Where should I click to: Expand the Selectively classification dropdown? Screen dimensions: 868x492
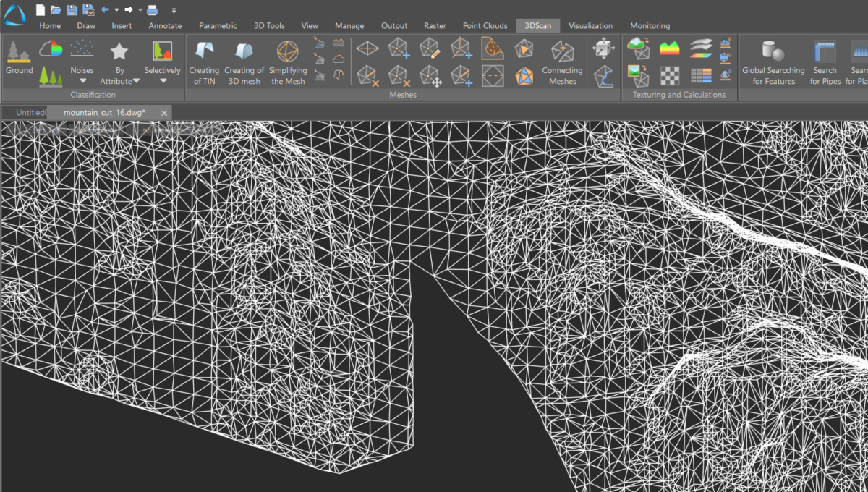pyautogui.click(x=162, y=81)
